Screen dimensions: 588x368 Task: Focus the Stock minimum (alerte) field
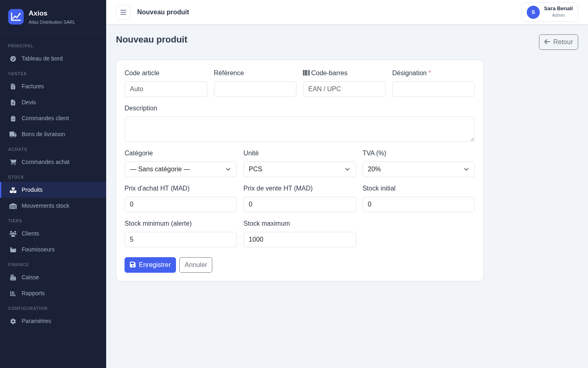tap(180, 240)
